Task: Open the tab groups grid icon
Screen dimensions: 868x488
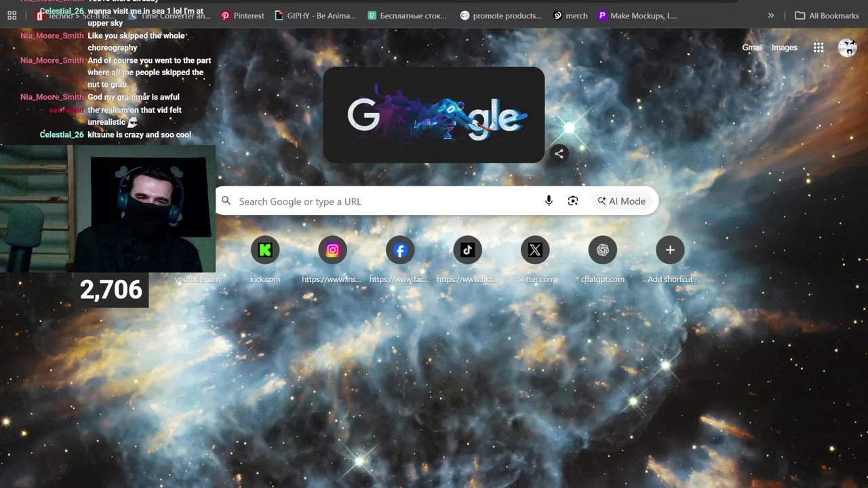Action: [x=12, y=16]
